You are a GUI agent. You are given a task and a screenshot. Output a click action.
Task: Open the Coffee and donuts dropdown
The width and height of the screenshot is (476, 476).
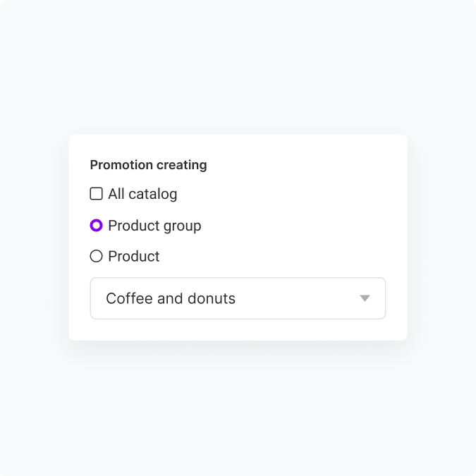click(238, 298)
